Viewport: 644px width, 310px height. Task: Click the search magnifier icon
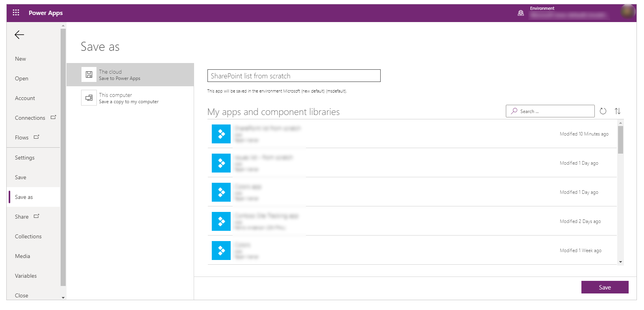click(514, 111)
